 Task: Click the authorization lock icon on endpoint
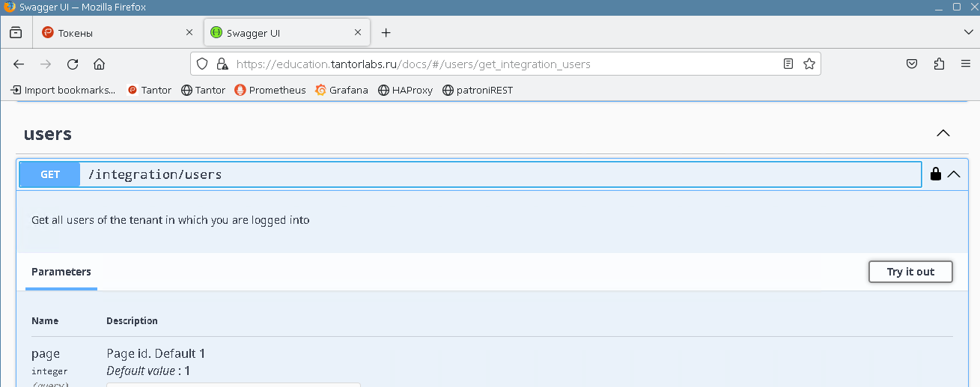(935, 174)
